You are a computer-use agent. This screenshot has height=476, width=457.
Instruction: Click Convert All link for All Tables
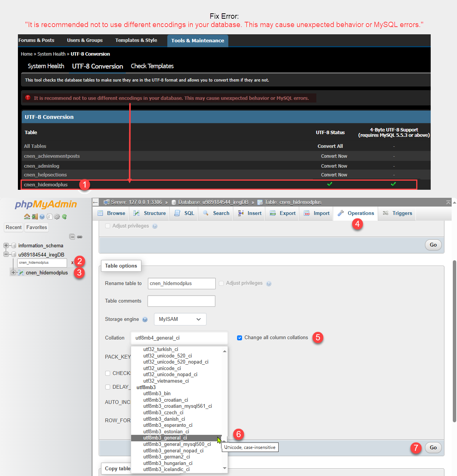[x=330, y=146]
